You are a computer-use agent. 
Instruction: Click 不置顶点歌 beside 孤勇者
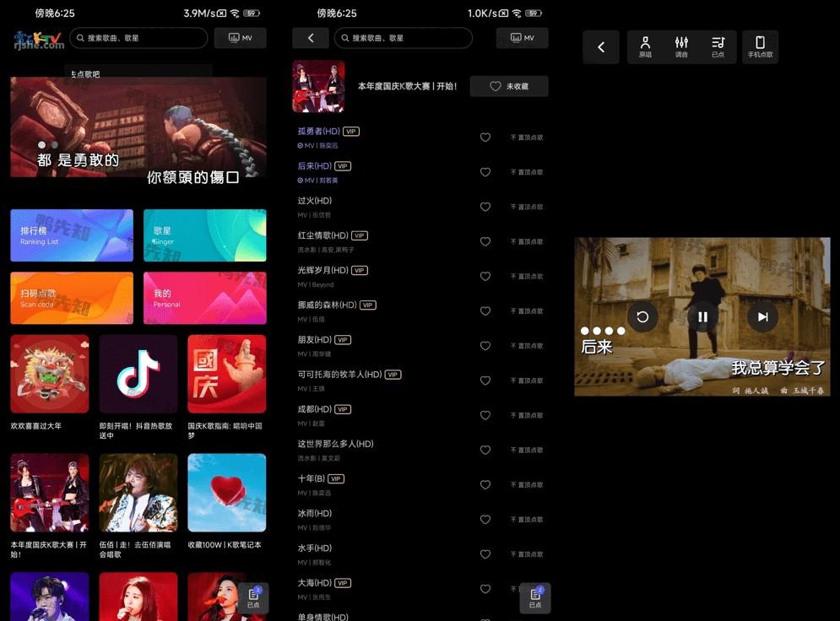526,137
